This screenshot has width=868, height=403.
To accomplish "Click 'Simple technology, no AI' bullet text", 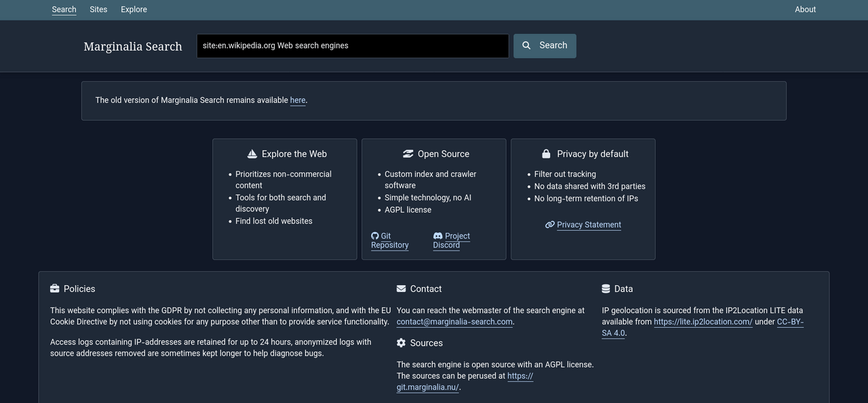I will click(428, 198).
